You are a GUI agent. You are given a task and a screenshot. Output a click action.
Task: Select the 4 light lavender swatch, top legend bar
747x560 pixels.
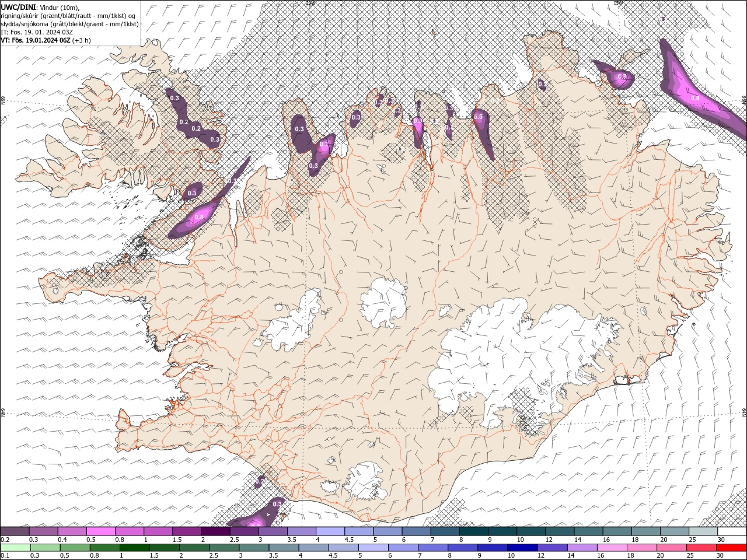330,531
